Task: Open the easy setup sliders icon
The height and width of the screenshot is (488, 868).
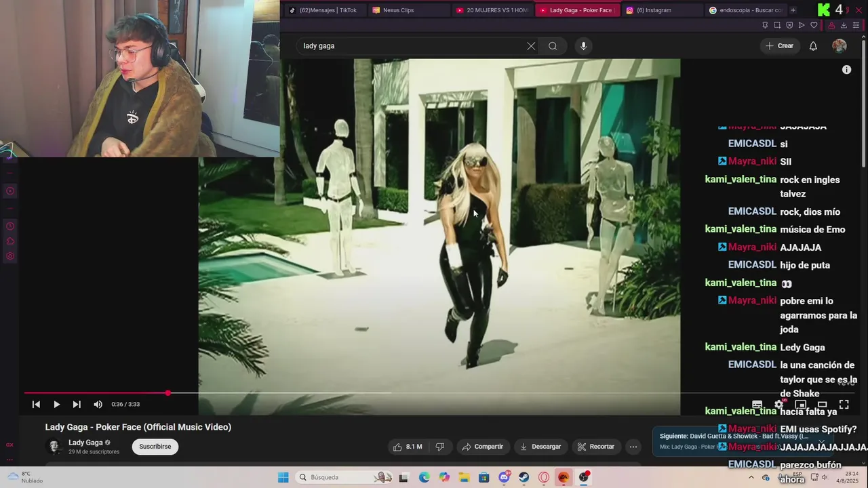Action: [x=856, y=25]
